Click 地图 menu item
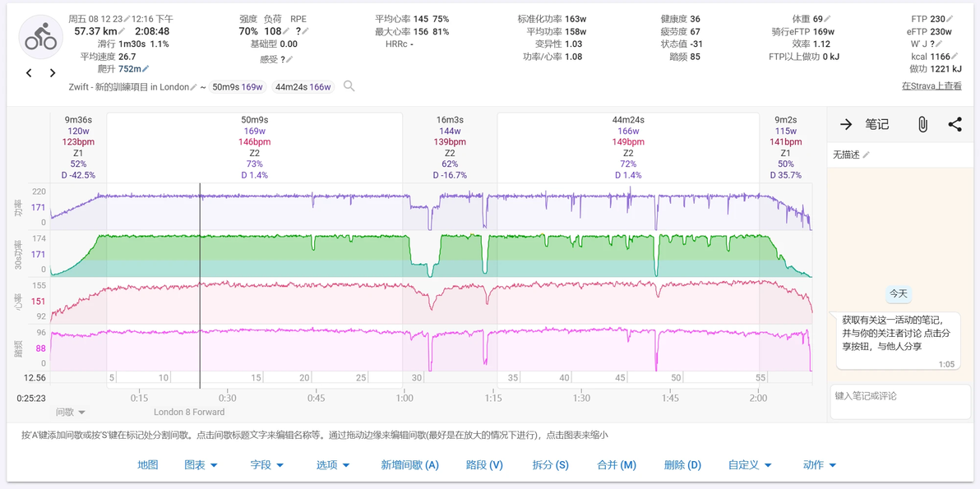The width and height of the screenshot is (980, 489). [x=148, y=464]
